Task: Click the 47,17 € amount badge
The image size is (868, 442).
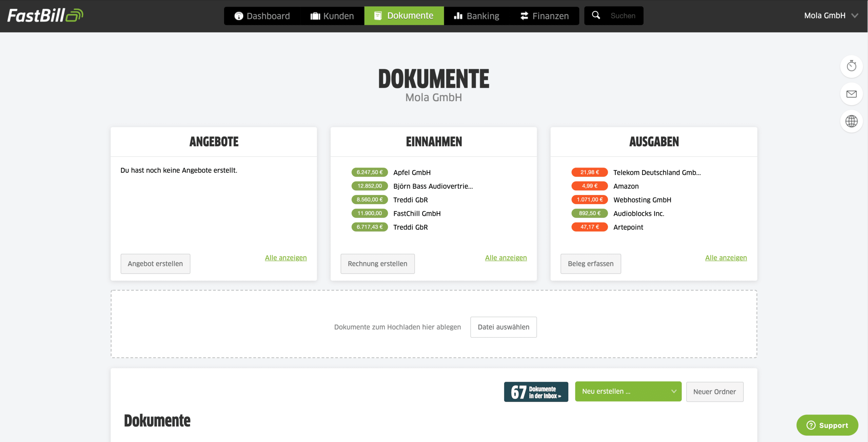Action: pyautogui.click(x=590, y=227)
